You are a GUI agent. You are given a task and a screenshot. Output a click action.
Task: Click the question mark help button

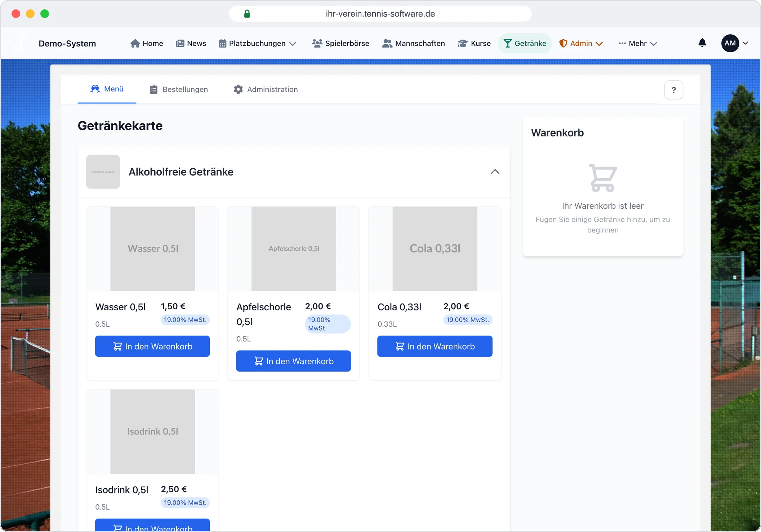[673, 90]
